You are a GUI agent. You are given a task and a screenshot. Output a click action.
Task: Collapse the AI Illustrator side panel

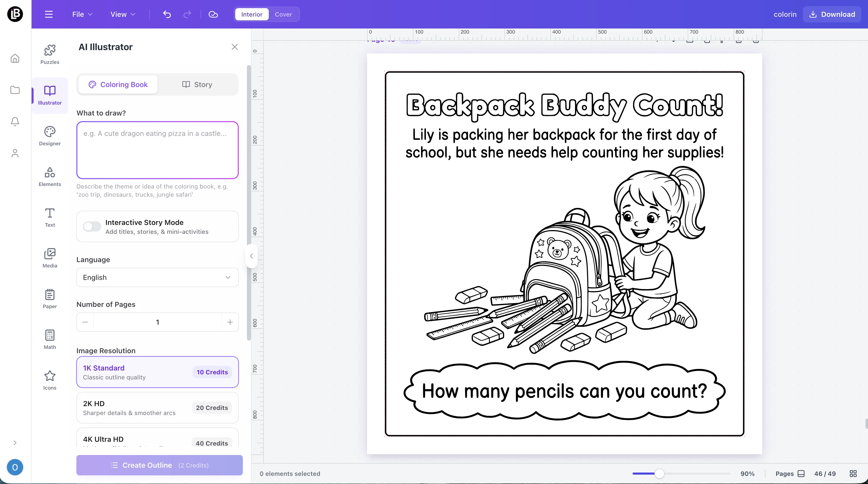[x=251, y=256]
